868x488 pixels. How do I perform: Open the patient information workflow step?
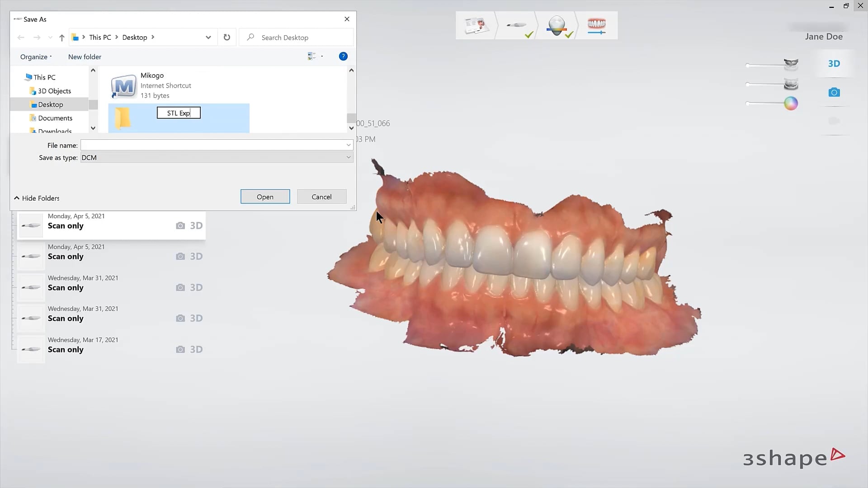(476, 25)
